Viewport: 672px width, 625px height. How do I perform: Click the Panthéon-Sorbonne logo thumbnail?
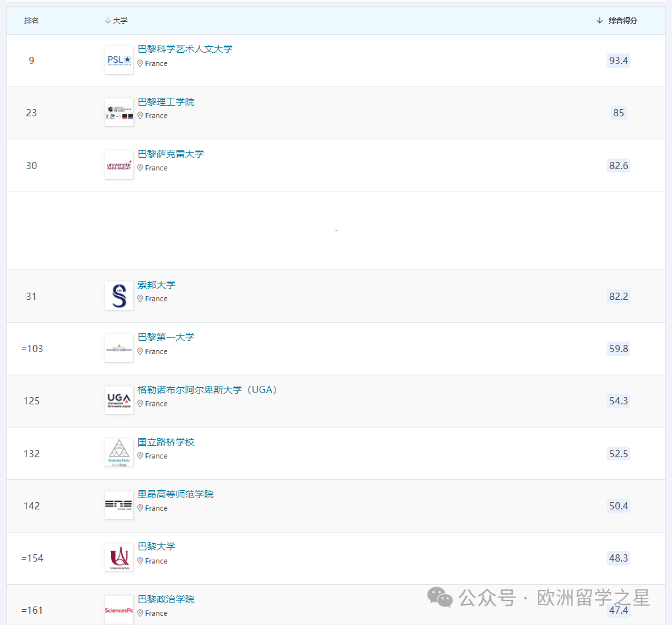pyautogui.click(x=119, y=348)
